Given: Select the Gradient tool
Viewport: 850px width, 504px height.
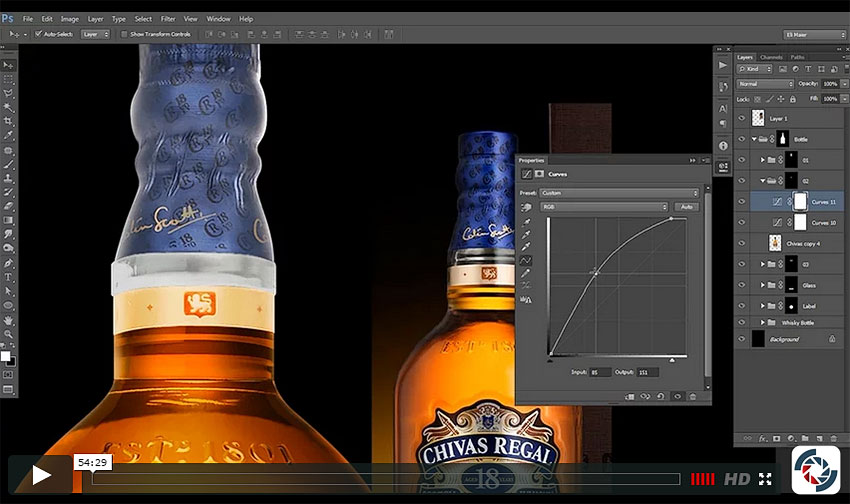Looking at the screenshot, I should 8,221.
